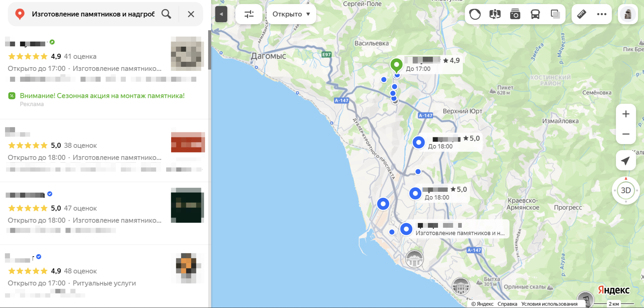Collapse the results side panel

pyautogui.click(x=221, y=14)
